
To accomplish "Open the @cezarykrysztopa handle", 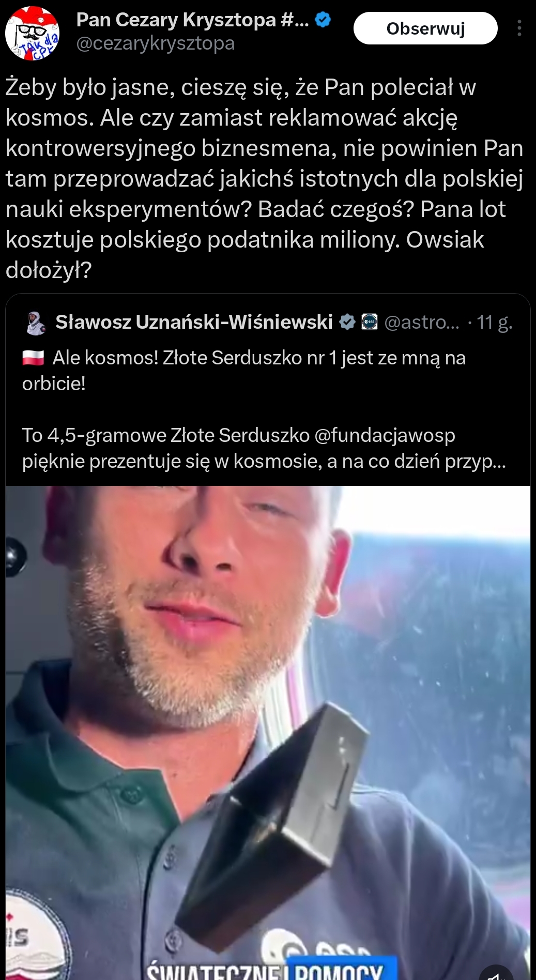I will (156, 43).
